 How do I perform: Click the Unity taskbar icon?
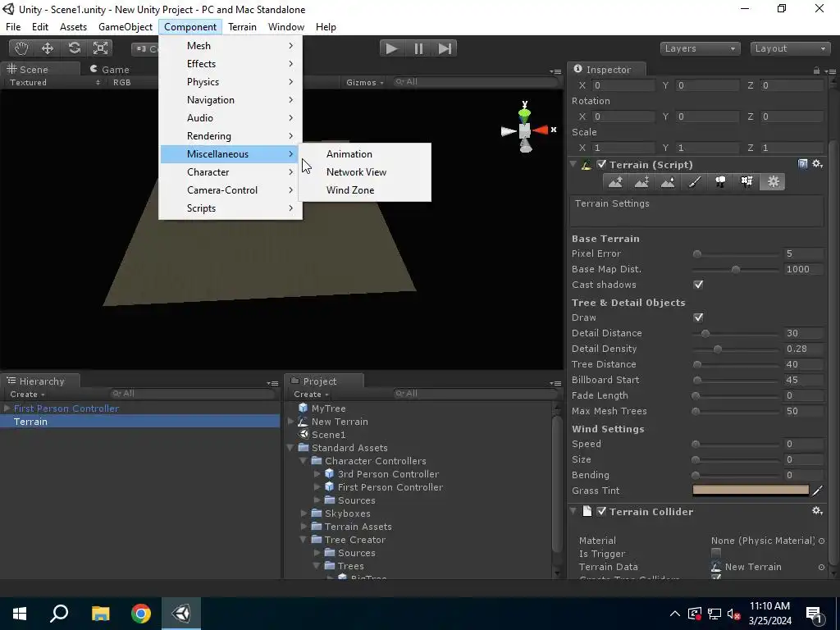pos(181,614)
